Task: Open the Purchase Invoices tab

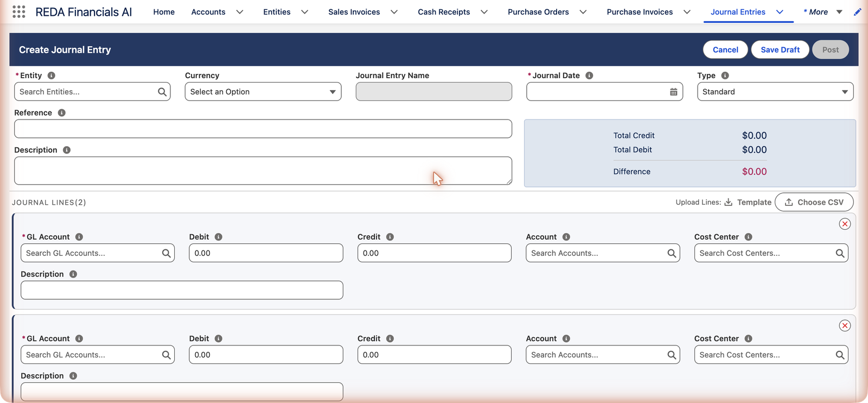Action: pyautogui.click(x=640, y=12)
